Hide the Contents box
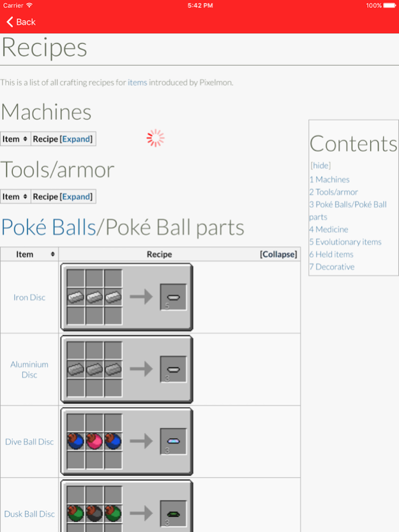The image size is (399, 532). pos(320,166)
